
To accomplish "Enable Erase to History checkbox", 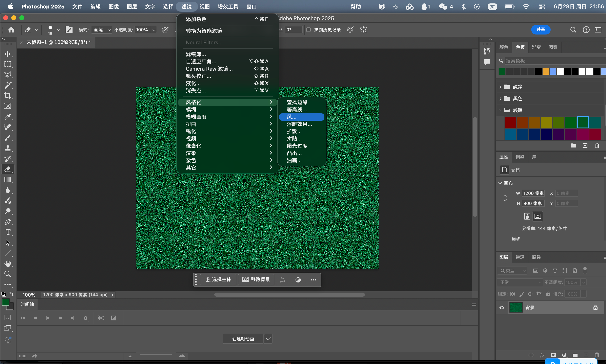I will (309, 30).
